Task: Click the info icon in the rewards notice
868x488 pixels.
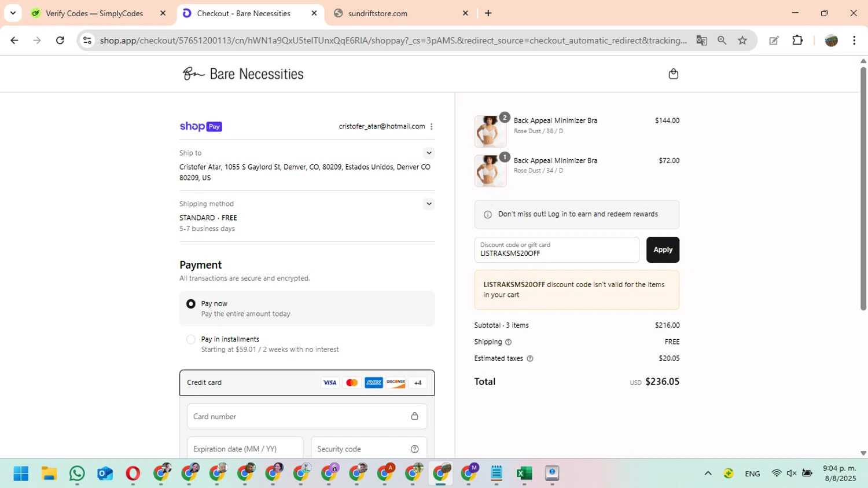Action: pos(487,215)
